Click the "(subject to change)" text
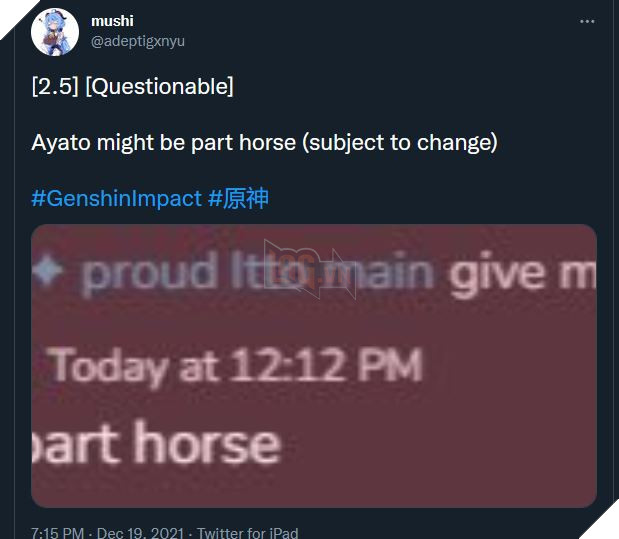 402,142
